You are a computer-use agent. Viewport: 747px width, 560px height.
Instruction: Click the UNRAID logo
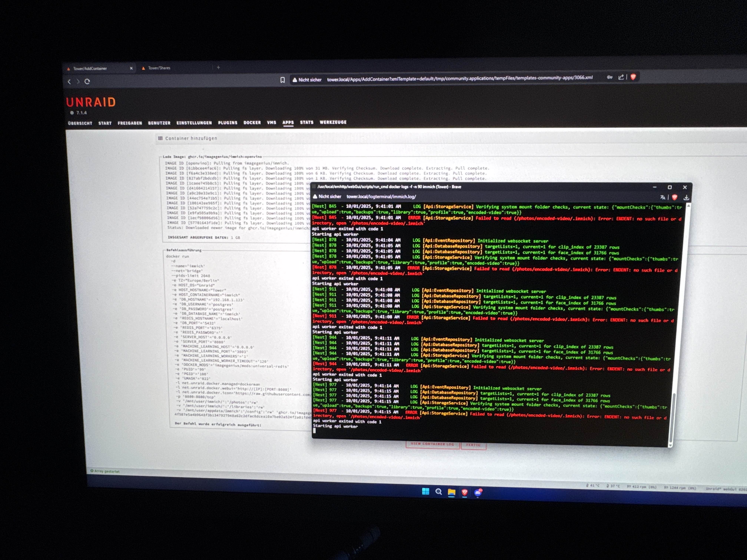point(91,102)
